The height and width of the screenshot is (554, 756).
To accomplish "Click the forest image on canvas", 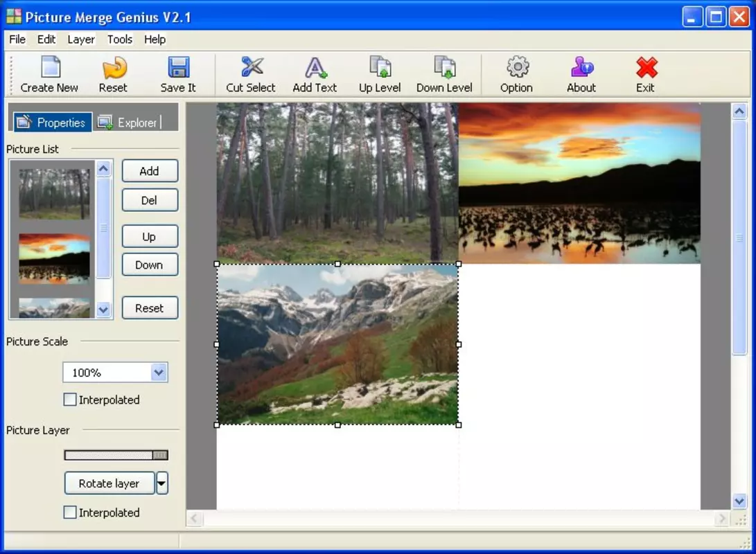I will click(x=337, y=183).
